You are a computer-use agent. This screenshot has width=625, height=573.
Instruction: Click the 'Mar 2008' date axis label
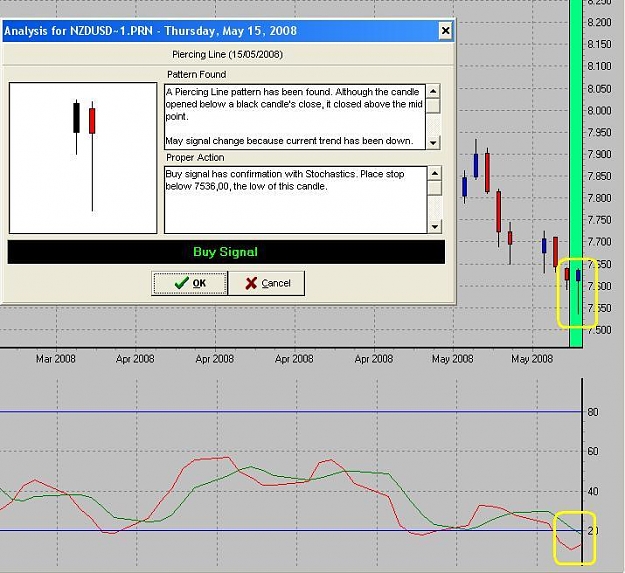click(56, 359)
